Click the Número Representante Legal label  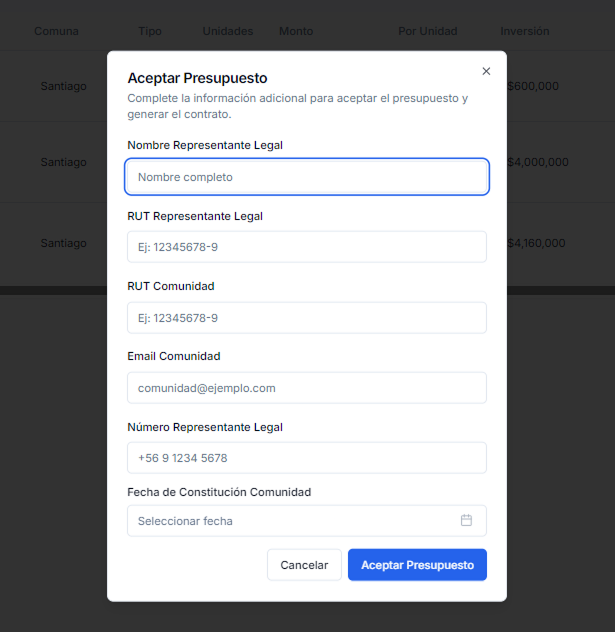click(205, 427)
